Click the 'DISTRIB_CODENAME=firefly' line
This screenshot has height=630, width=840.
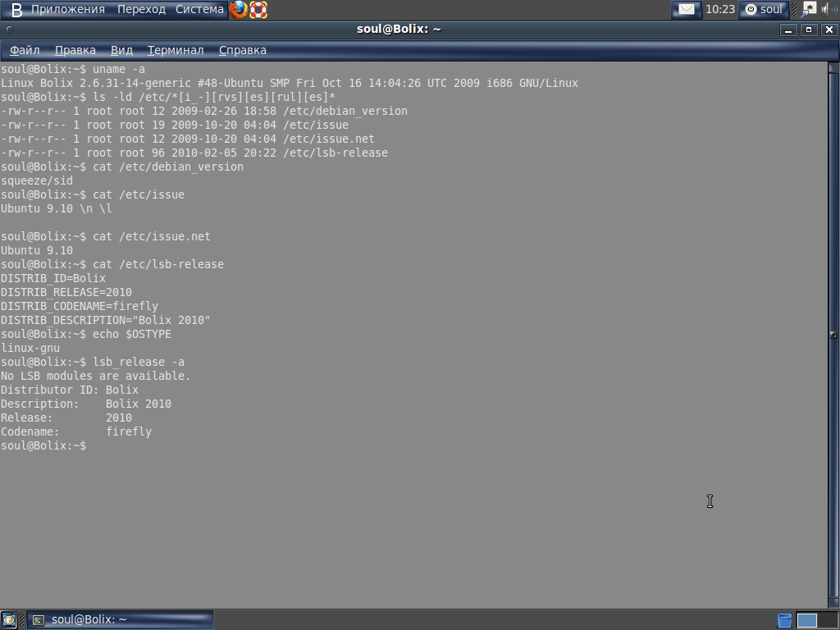(80, 306)
